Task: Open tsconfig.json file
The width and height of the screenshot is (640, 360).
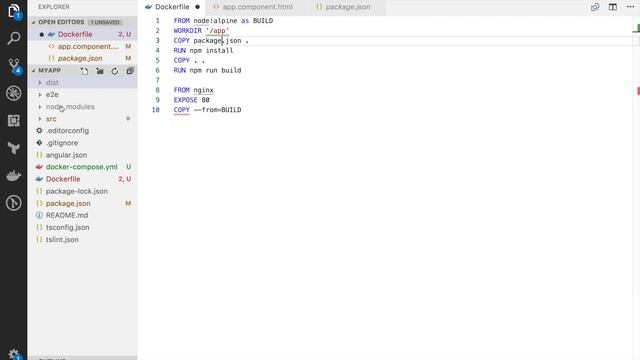Action: 83,227
